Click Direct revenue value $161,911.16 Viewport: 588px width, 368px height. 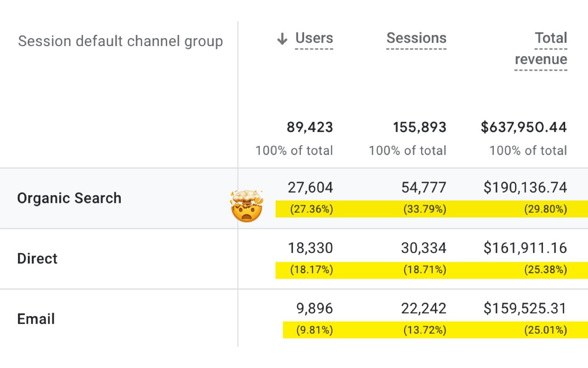coord(525,248)
